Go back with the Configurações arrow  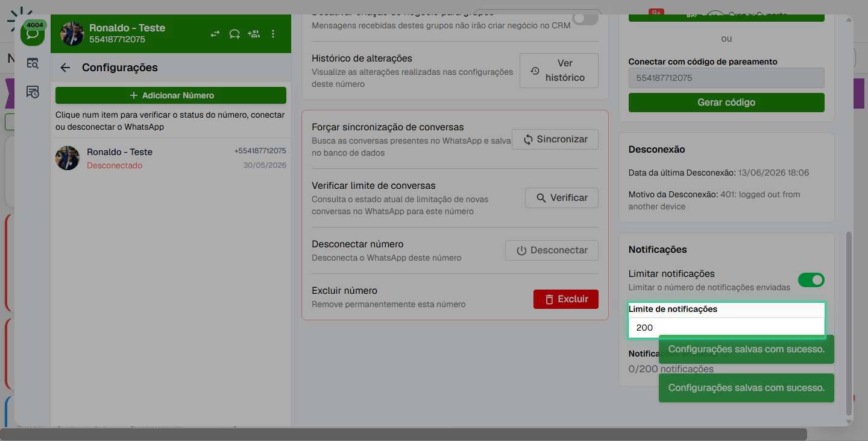65,68
